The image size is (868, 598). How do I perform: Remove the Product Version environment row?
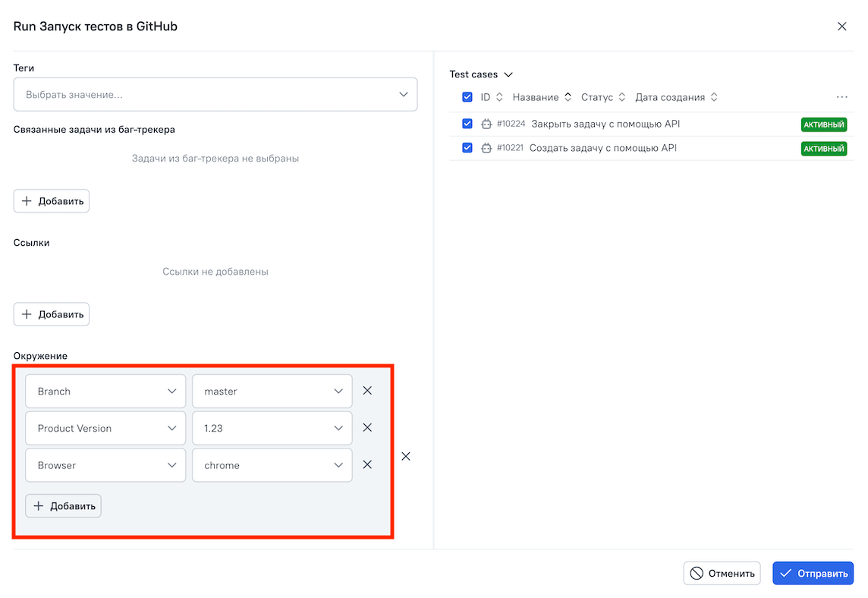point(367,428)
